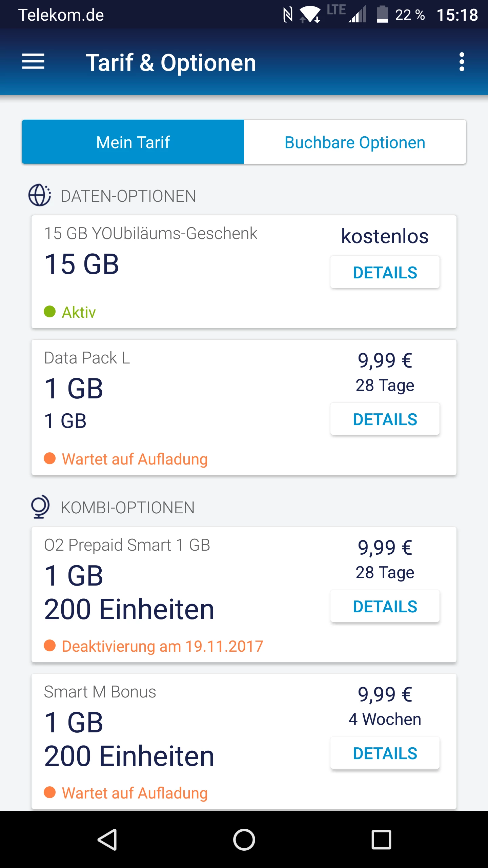The width and height of the screenshot is (488, 868).
Task: Open Details for 15 GB YOUbiläums-Geschenk
Action: [x=385, y=272]
